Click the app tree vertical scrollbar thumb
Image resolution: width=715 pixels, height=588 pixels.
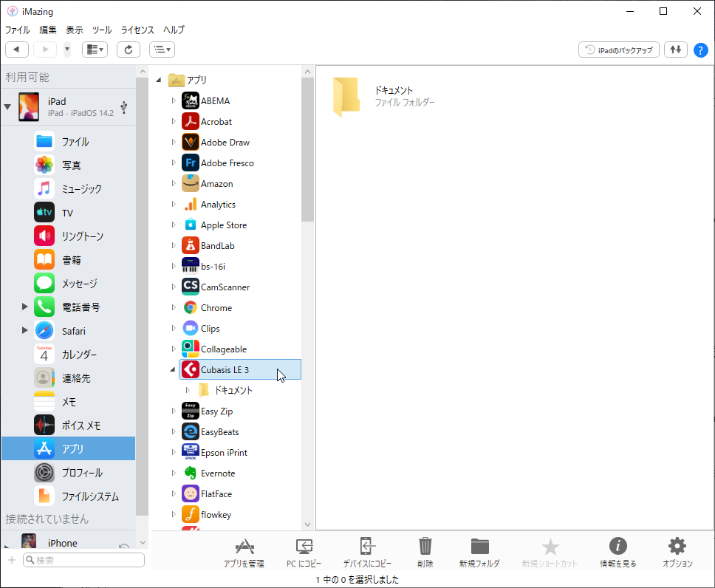click(308, 150)
